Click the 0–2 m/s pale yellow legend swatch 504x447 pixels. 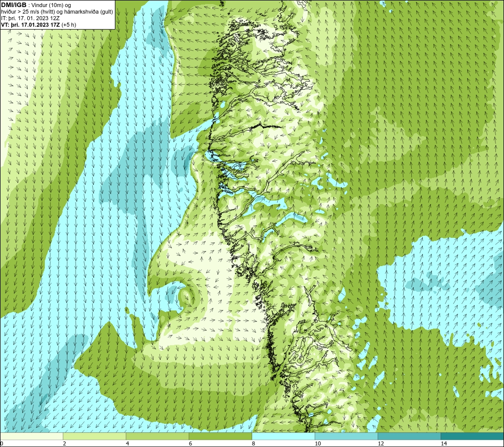point(31,436)
